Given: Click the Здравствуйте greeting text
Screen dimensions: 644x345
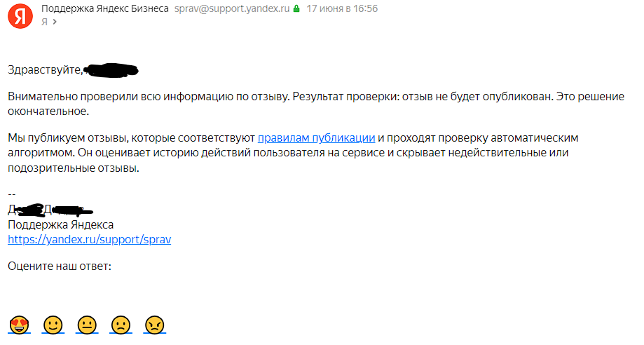Looking at the screenshot, I should (44, 70).
